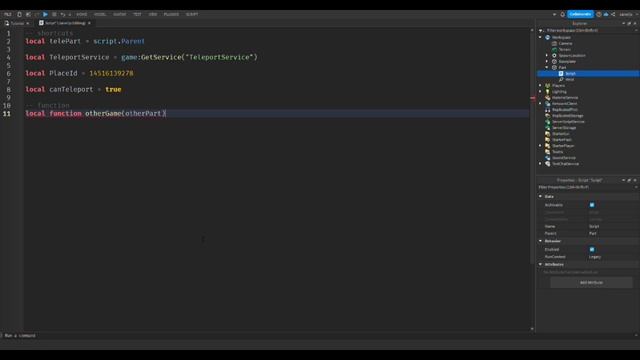Screen dimensions: 640x360
Task: Open the SCRIPT ribbon tab
Action: 192,14
